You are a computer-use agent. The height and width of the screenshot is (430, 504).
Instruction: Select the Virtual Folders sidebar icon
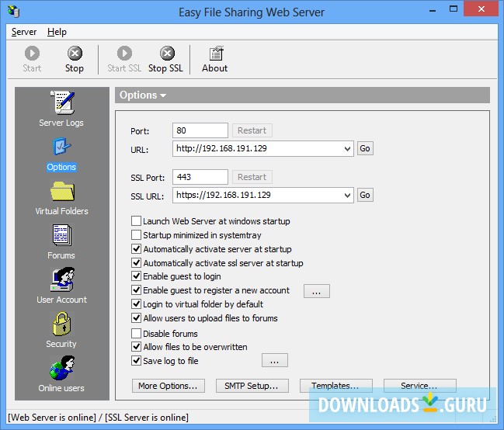[x=61, y=191]
